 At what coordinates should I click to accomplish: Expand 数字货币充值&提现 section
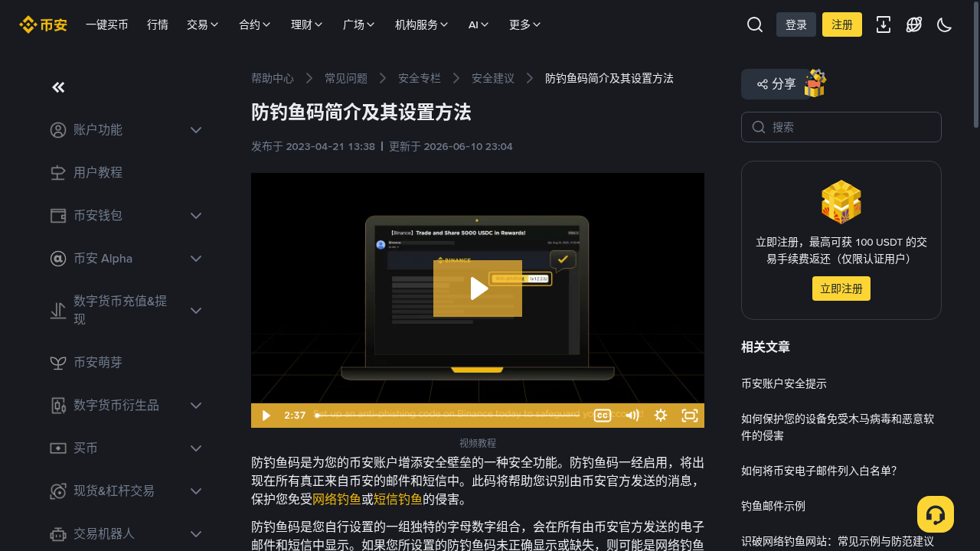tap(196, 310)
